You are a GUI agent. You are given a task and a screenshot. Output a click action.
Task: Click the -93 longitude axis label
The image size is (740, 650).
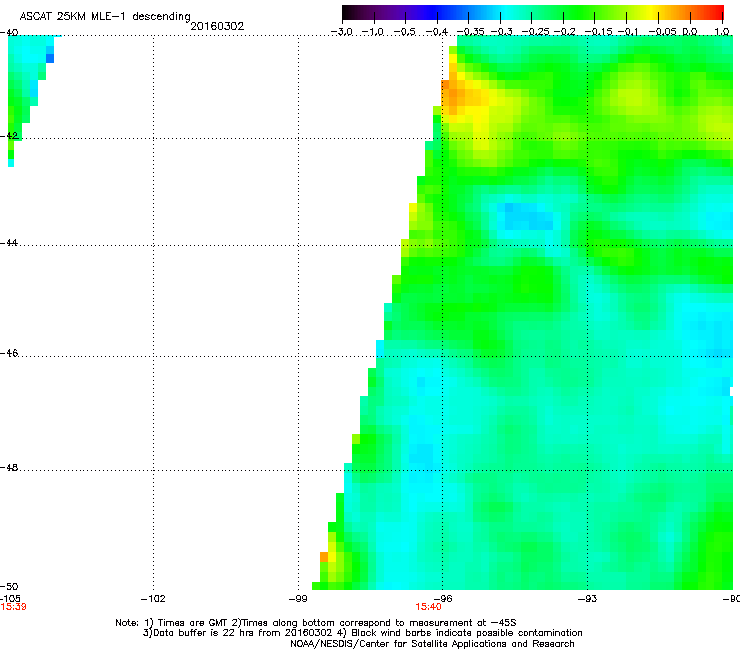(x=587, y=599)
